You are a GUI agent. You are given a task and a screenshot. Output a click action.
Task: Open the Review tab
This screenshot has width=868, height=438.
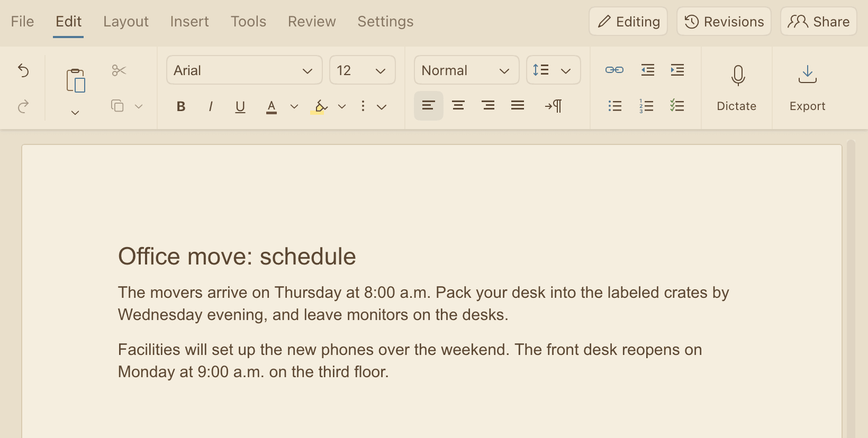click(x=312, y=21)
